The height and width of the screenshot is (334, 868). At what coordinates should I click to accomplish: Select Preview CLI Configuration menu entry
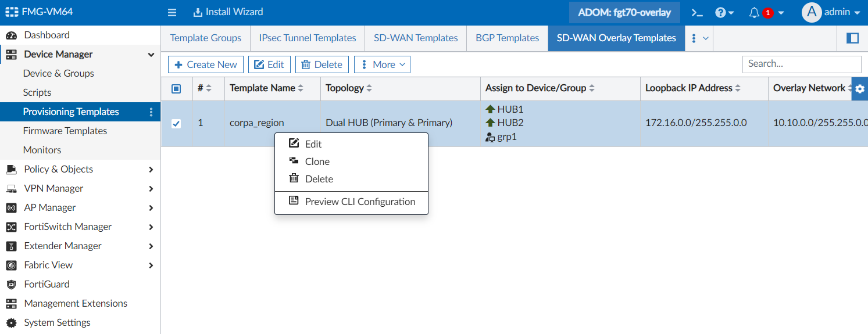click(x=360, y=202)
